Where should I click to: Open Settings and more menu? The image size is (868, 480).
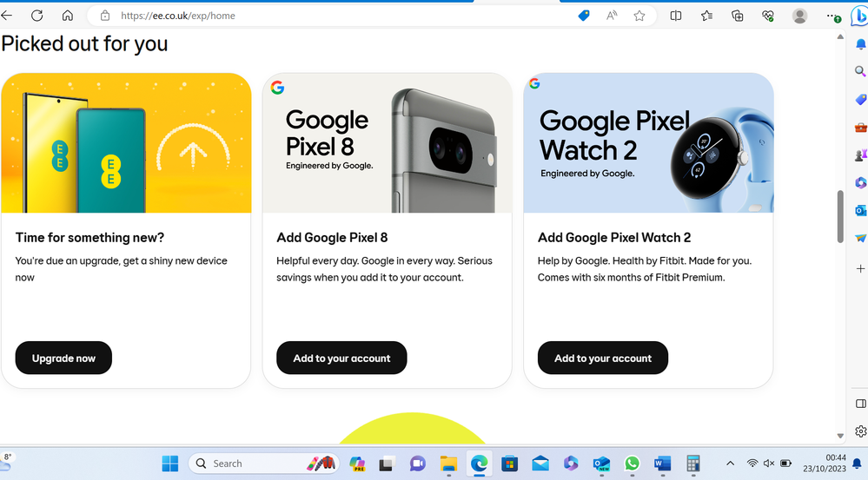tap(833, 16)
